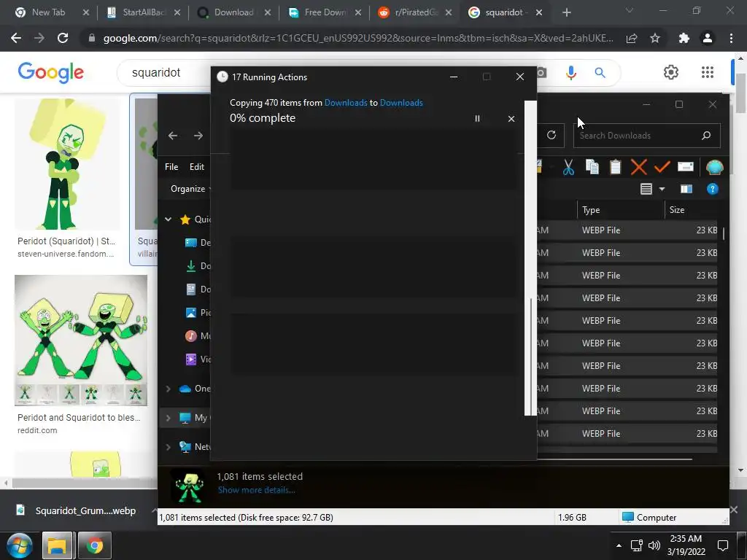The image size is (747, 560).
Task: Open the view options dropdown arrow
Action: click(662, 189)
